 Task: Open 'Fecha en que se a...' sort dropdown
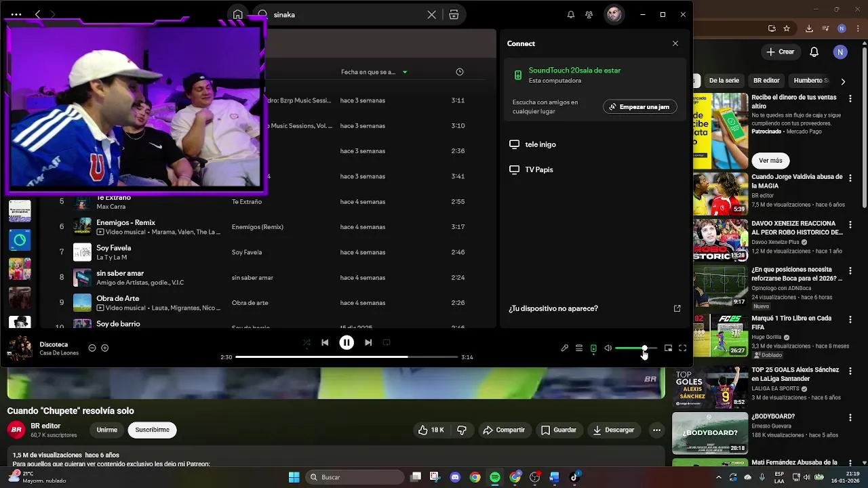pyautogui.click(x=374, y=72)
